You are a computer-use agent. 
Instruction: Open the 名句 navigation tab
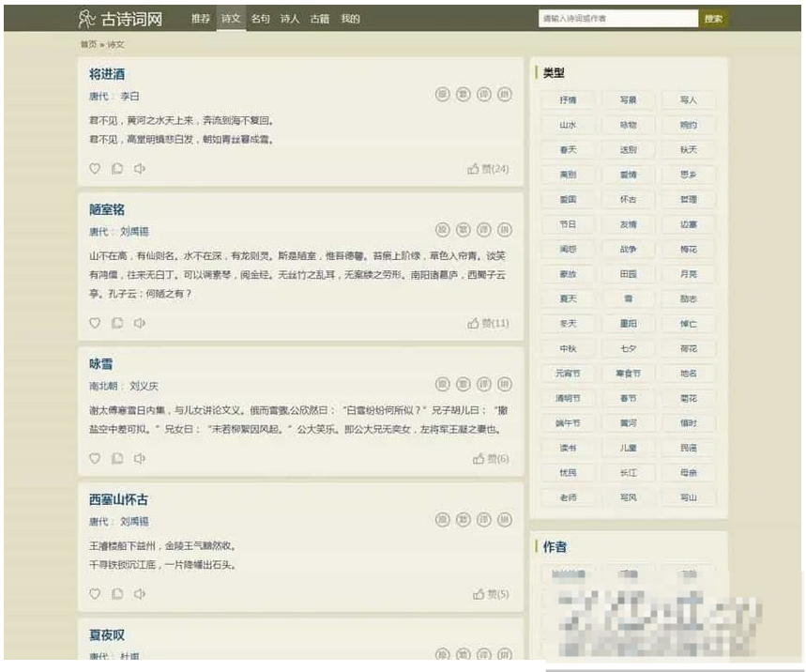(x=261, y=19)
